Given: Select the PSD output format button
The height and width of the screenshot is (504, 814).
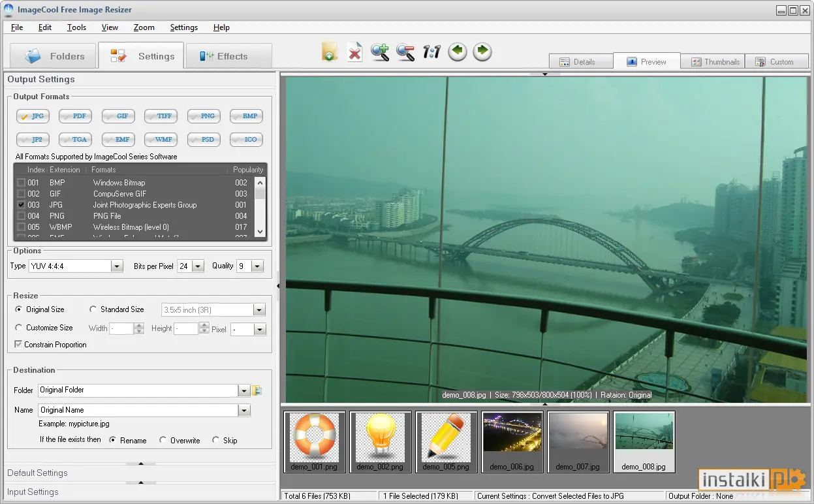Looking at the screenshot, I should click(x=204, y=140).
